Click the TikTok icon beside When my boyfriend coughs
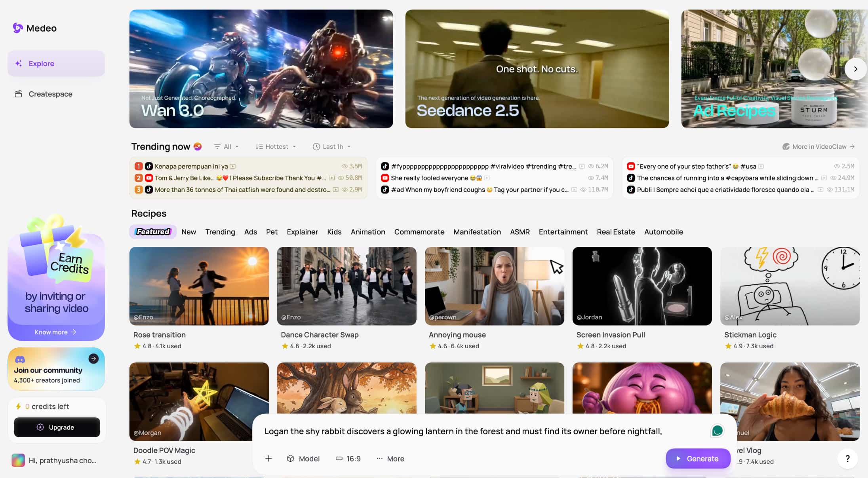868x478 pixels. click(385, 190)
